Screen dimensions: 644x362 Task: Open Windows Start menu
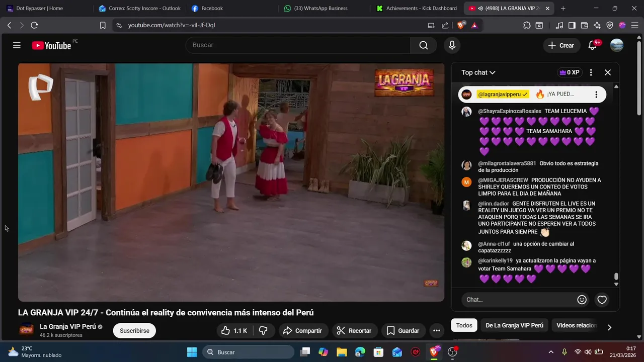(192, 352)
